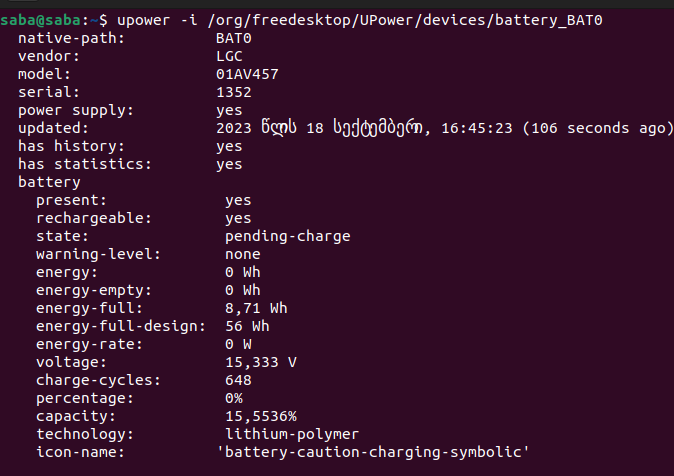The height and width of the screenshot is (476, 674).
Task: Click the battery-caution-charging-symbolic icon name
Action: 372,452
